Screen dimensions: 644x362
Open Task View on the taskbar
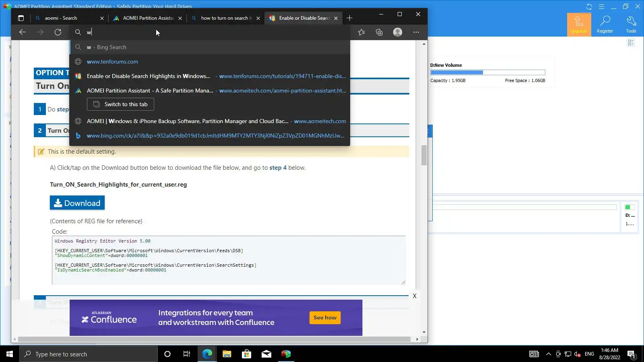pos(187,354)
